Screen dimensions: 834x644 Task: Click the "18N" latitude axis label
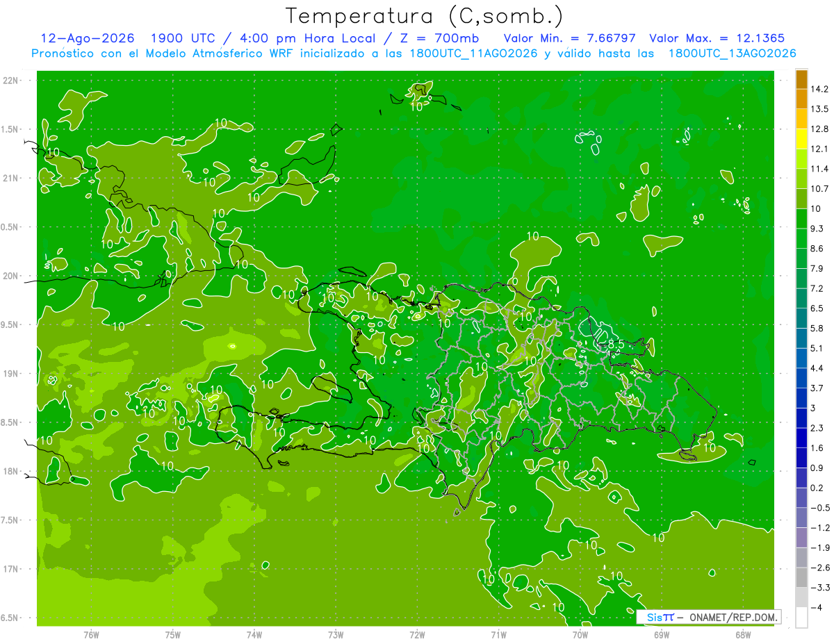[x=12, y=471]
